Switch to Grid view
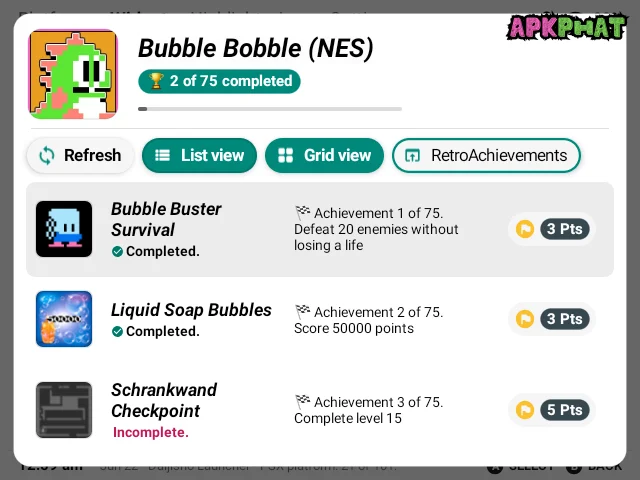This screenshot has width=640, height=480. pos(324,155)
